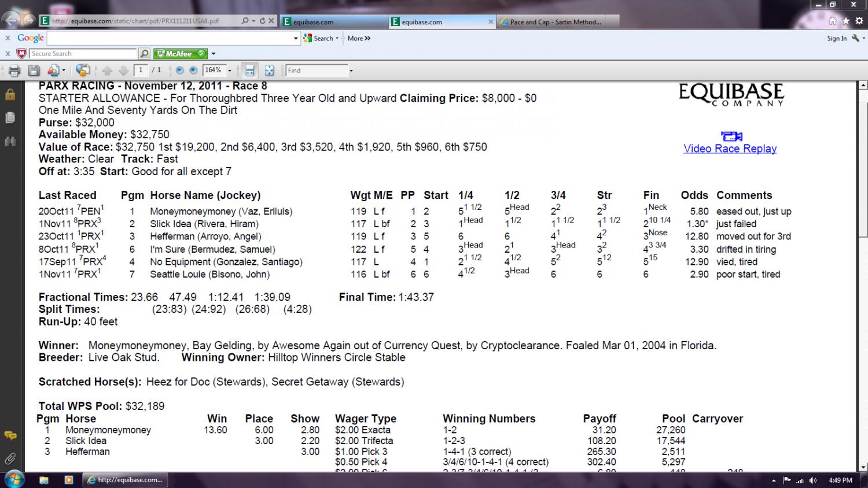
Task: Toggle fit-to-width scrolling mode
Action: click(250, 71)
